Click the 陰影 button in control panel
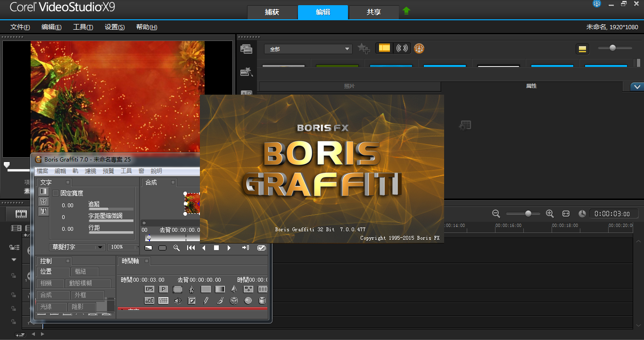Image resolution: width=644 pixels, height=340 pixels. point(82,307)
